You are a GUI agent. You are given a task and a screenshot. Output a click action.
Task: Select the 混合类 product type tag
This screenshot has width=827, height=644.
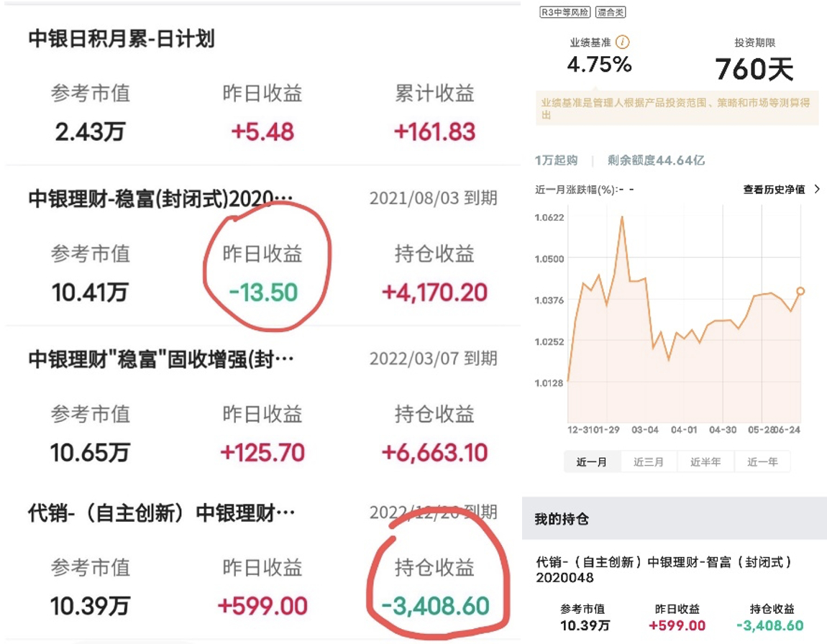pos(610,12)
